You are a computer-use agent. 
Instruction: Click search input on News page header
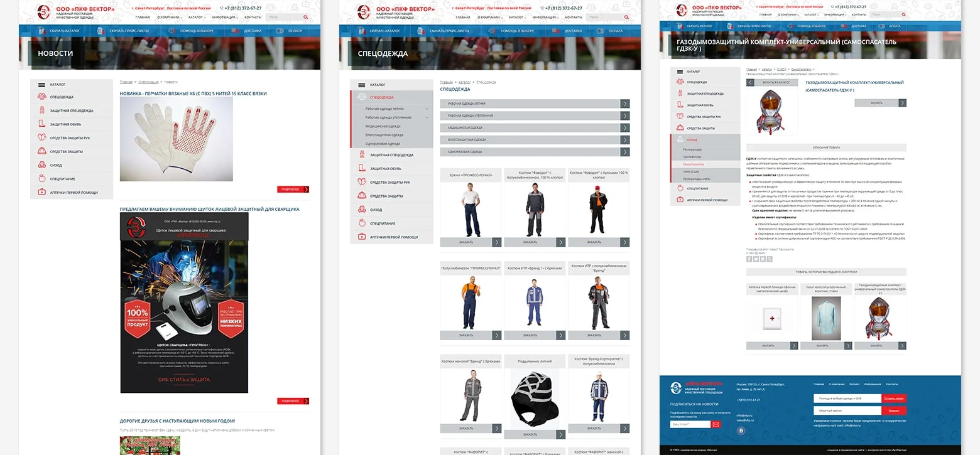285,17
